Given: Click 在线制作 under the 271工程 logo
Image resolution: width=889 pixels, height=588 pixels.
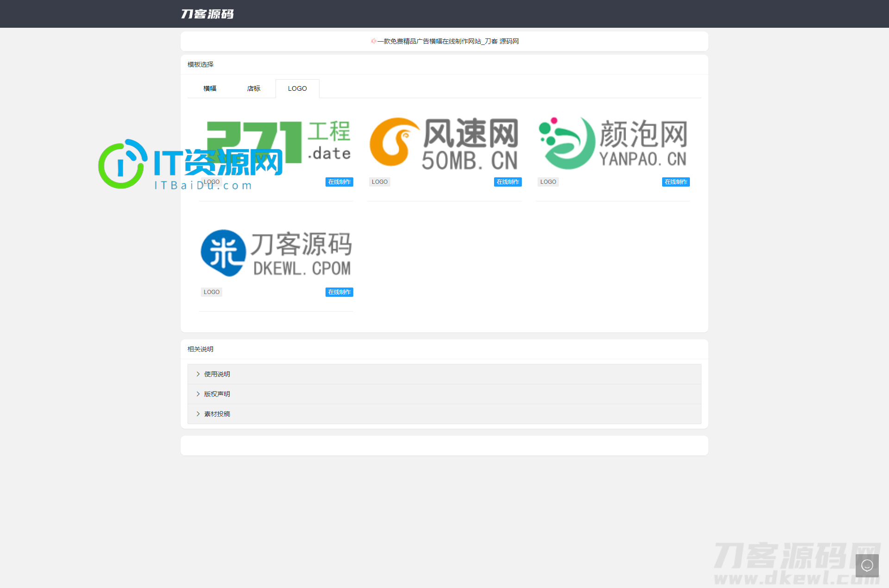Looking at the screenshot, I should click(339, 182).
